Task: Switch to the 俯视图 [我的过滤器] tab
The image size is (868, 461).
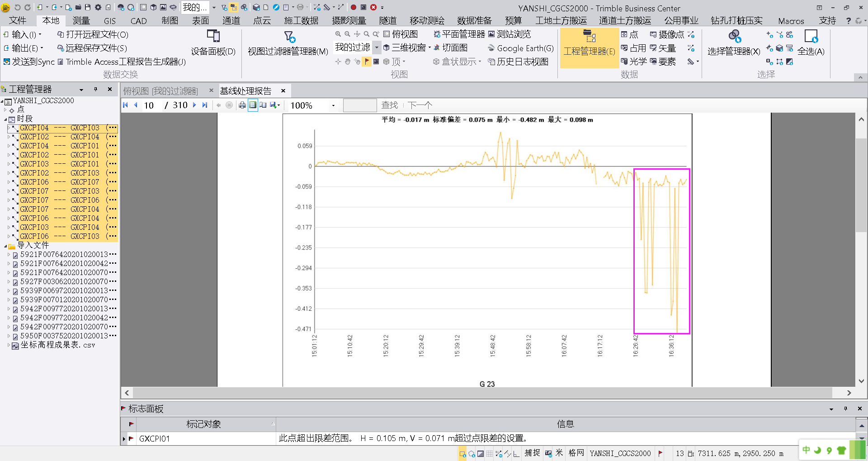Action: (160, 91)
